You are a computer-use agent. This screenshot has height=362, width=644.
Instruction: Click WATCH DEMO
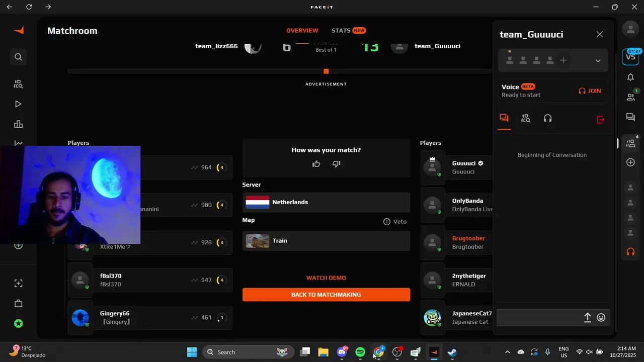(x=326, y=278)
